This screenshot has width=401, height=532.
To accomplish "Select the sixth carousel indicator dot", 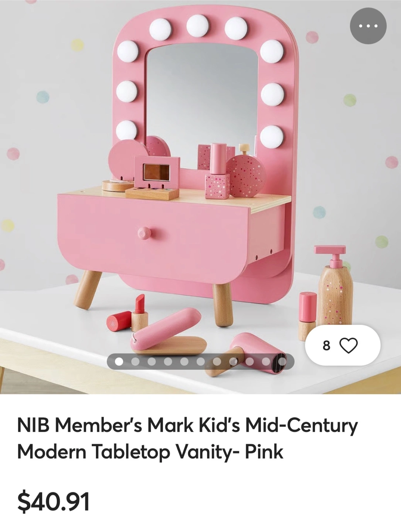I will pyautogui.click(x=201, y=361).
